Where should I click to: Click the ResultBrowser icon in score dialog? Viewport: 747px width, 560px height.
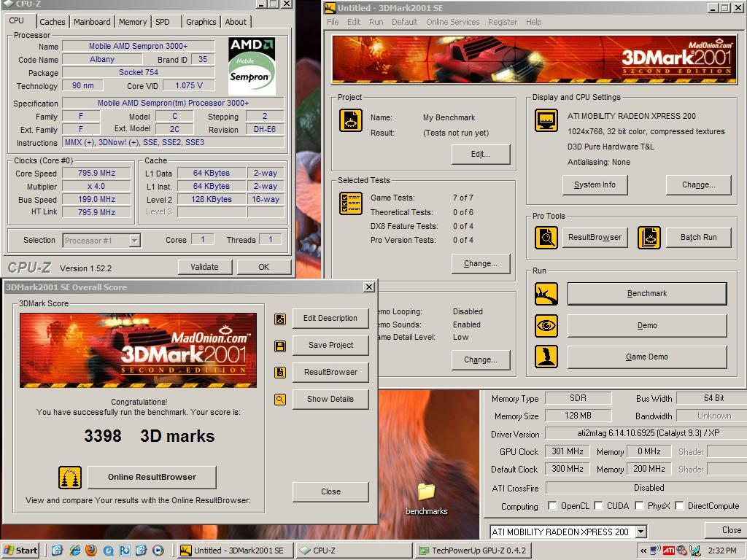[x=280, y=373]
